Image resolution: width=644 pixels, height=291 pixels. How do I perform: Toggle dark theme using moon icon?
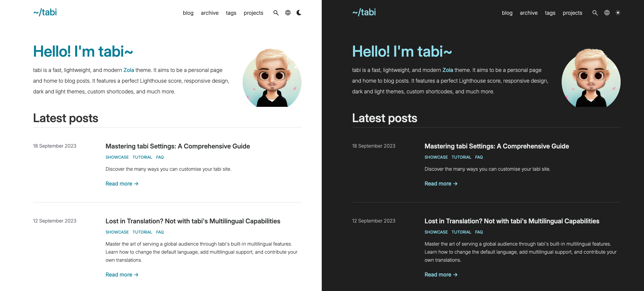[299, 13]
